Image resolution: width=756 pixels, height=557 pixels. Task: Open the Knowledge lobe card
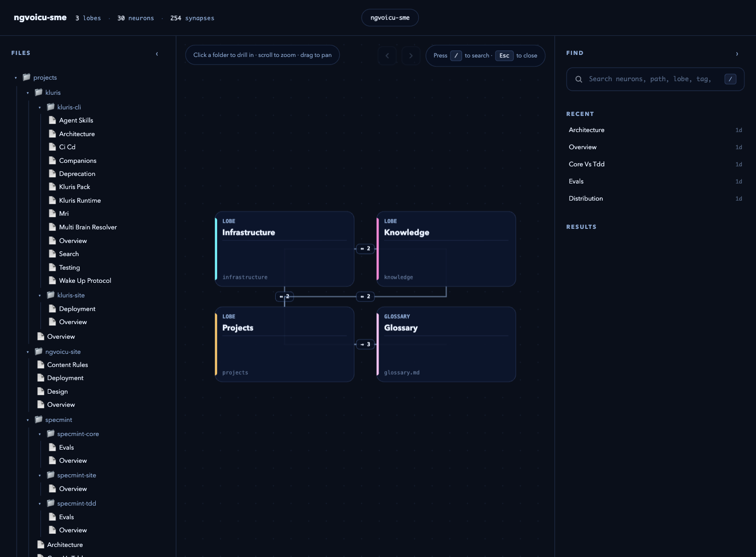pyautogui.click(x=447, y=249)
